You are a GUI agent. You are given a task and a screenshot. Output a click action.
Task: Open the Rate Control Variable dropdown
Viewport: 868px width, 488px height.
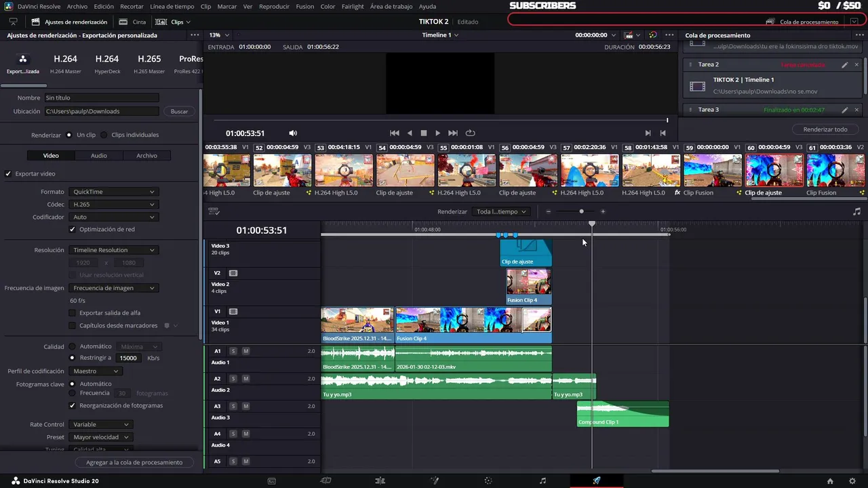pyautogui.click(x=100, y=425)
